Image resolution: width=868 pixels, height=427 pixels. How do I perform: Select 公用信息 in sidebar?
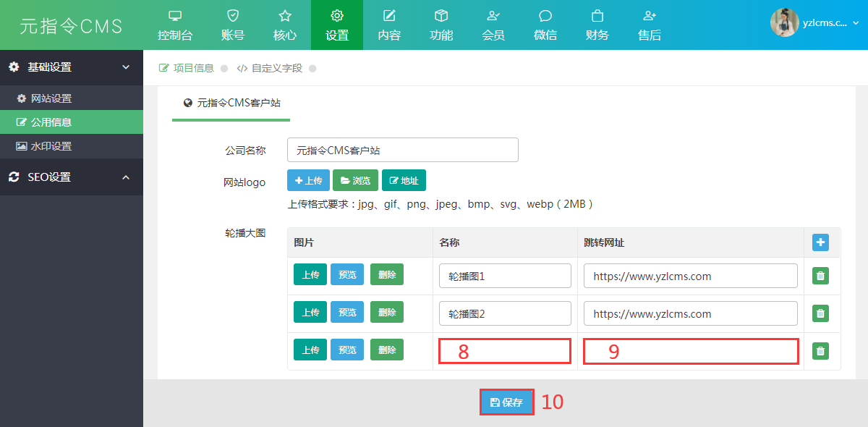[x=72, y=122]
